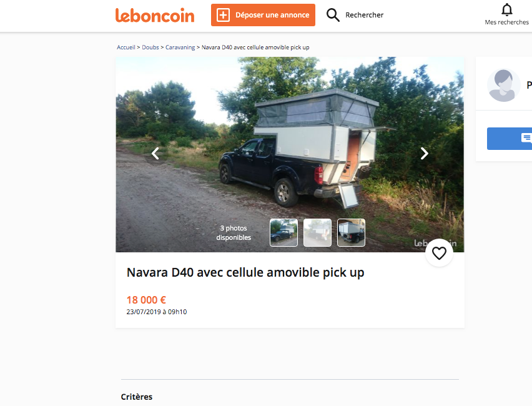
Task: Click the magnifying glass search icon
Action: [333, 15]
